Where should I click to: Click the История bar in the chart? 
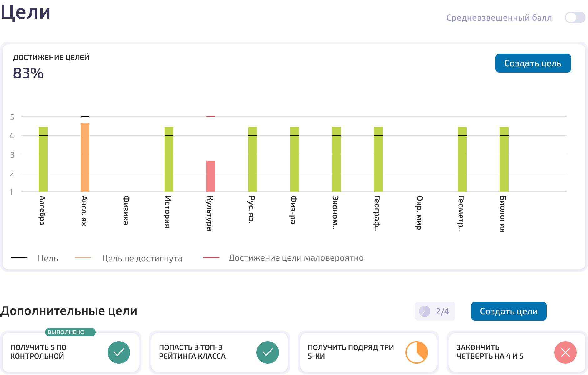point(169,159)
